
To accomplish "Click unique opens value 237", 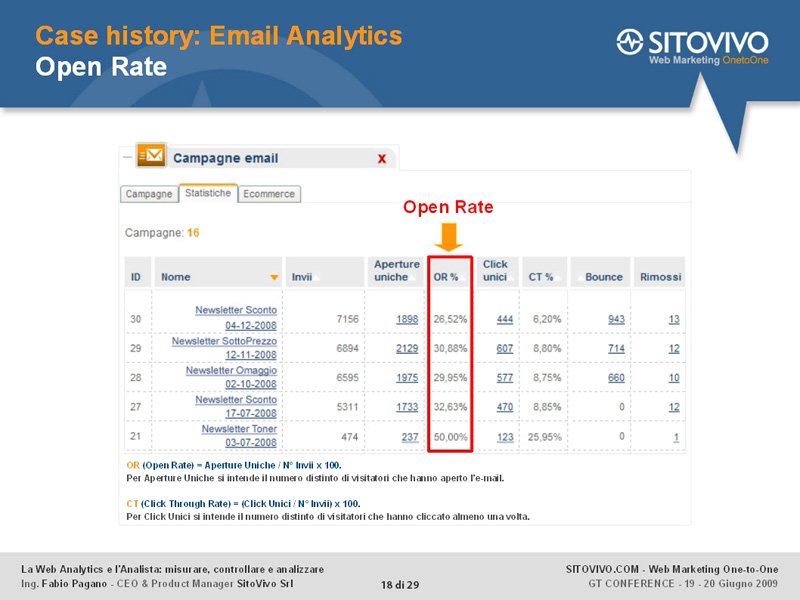I will click(x=410, y=437).
